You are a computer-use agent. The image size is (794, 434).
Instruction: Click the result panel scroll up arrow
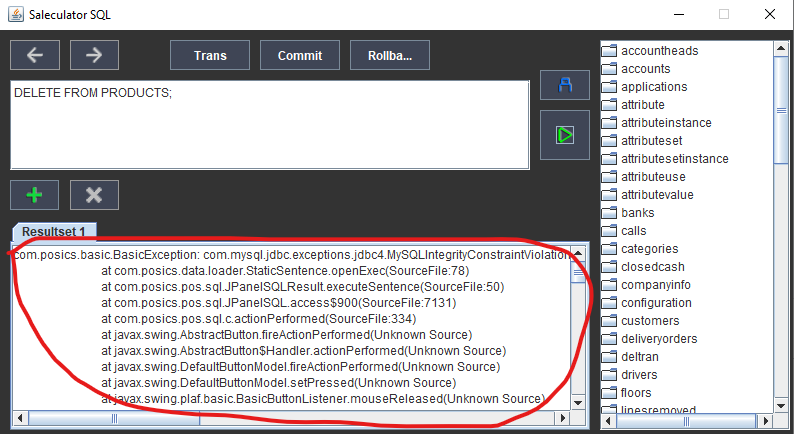tap(578, 253)
